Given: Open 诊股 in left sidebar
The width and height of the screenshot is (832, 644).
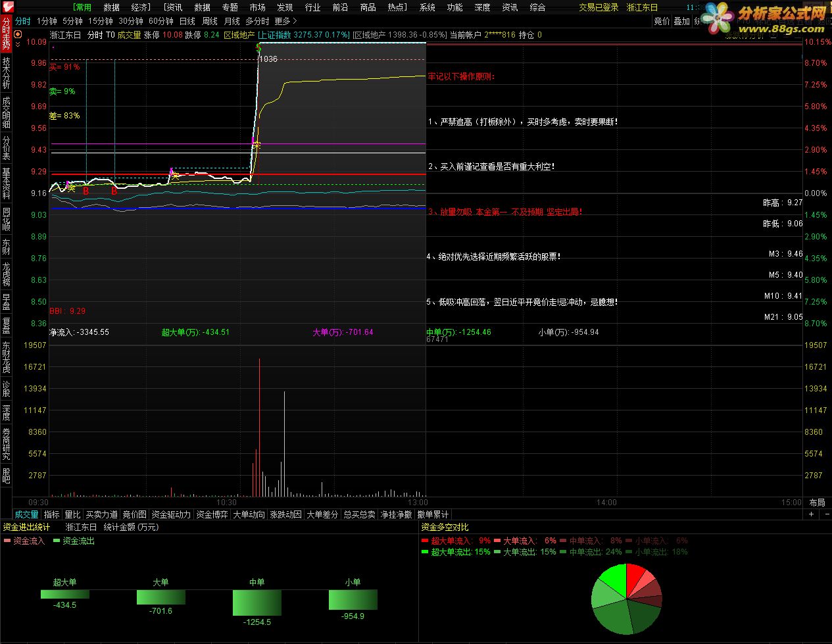Looking at the screenshot, I should pyautogui.click(x=6, y=389).
